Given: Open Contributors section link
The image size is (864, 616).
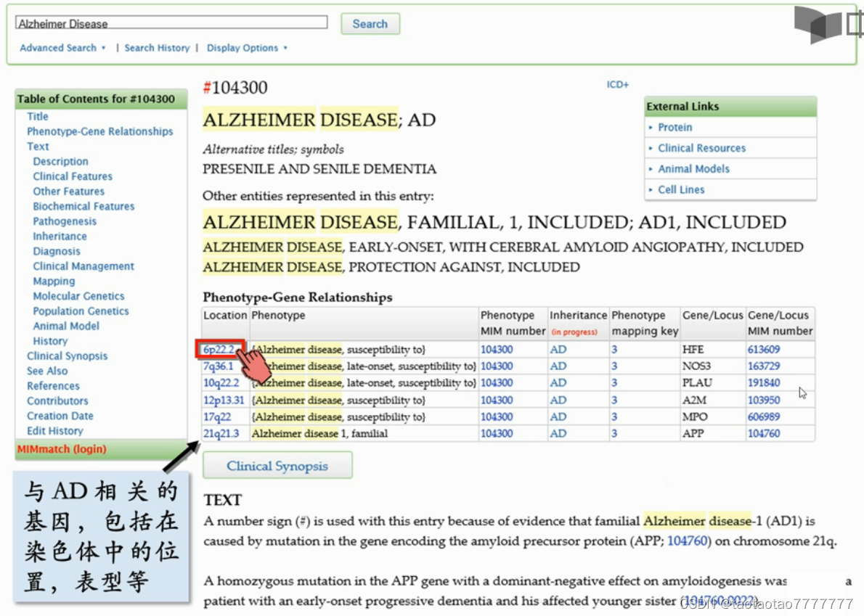Looking at the screenshot, I should point(57,401).
